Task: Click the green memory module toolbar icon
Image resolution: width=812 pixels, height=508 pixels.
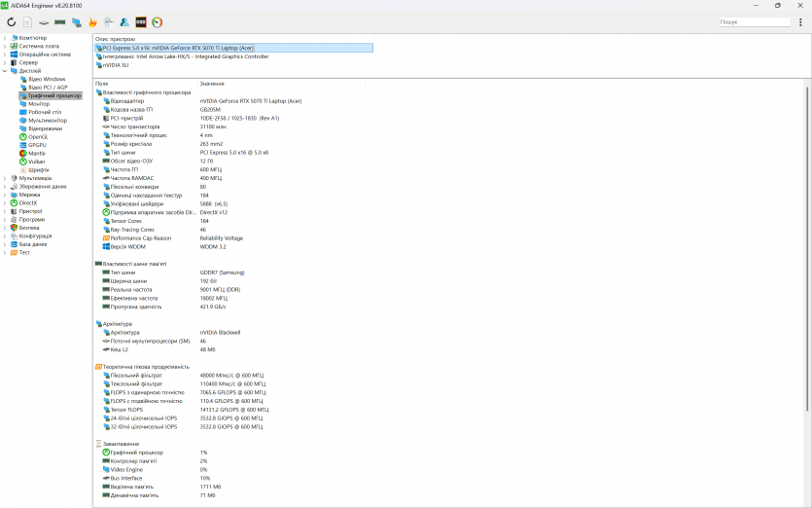Action: click(59, 21)
